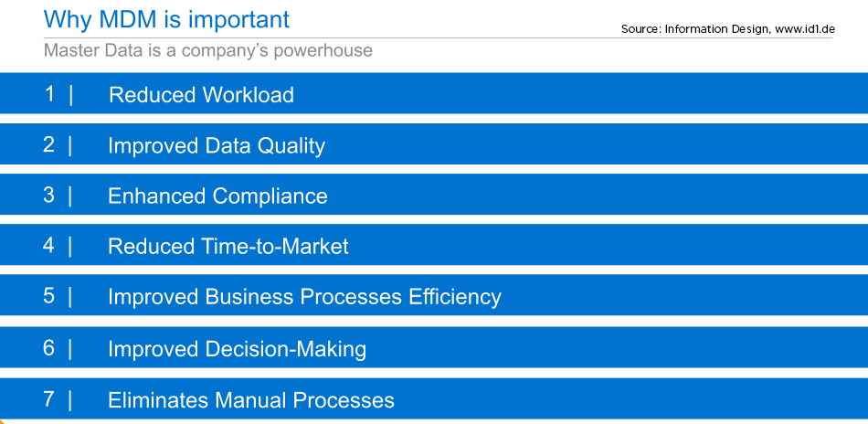Click the 'Why MDM is important' title

tap(166, 20)
